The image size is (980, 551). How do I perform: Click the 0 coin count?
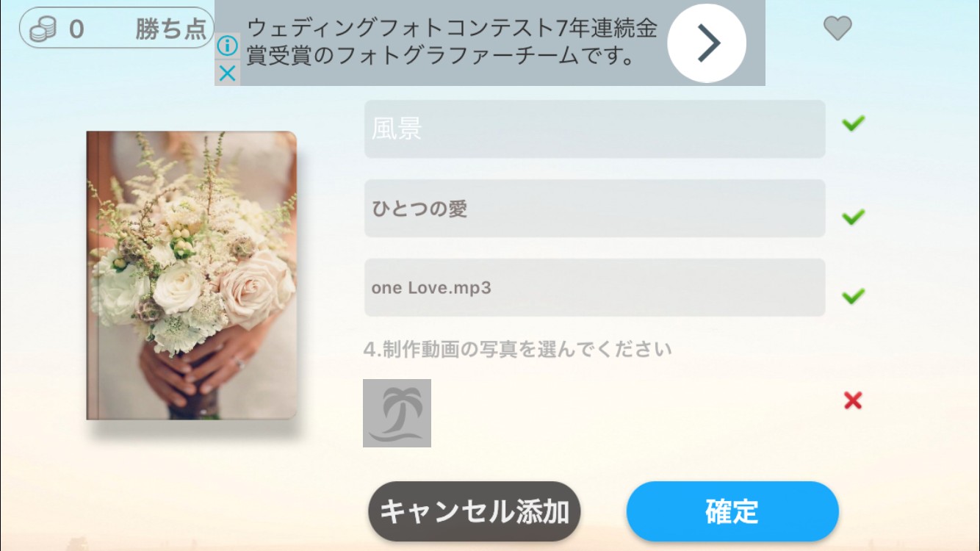click(76, 29)
